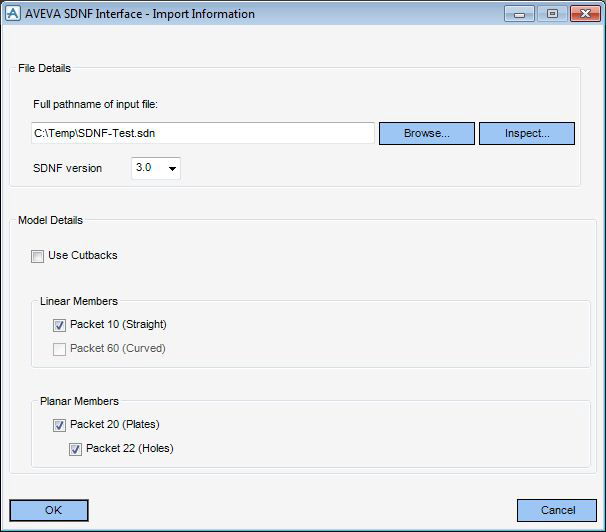This screenshot has width=606, height=532.
Task: Enable the Use Cutbacks checkbox
Action: click(37, 256)
